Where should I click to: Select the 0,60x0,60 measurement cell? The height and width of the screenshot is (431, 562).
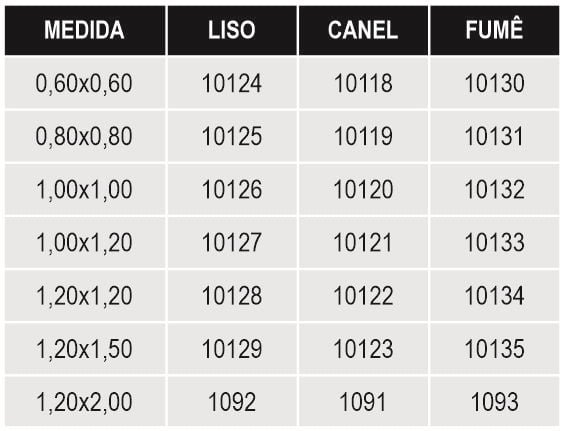[x=85, y=83]
